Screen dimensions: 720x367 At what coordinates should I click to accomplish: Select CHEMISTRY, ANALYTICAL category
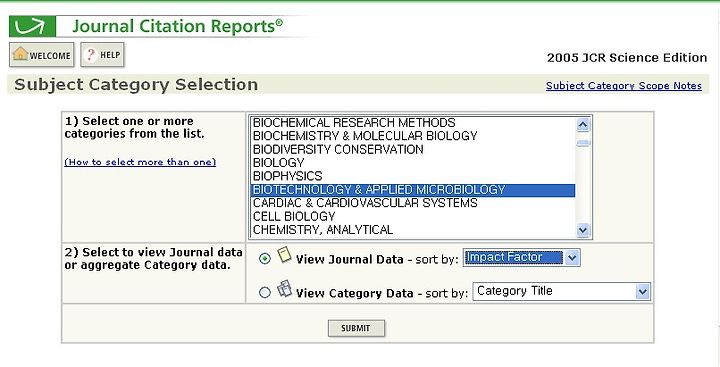(x=412, y=230)
